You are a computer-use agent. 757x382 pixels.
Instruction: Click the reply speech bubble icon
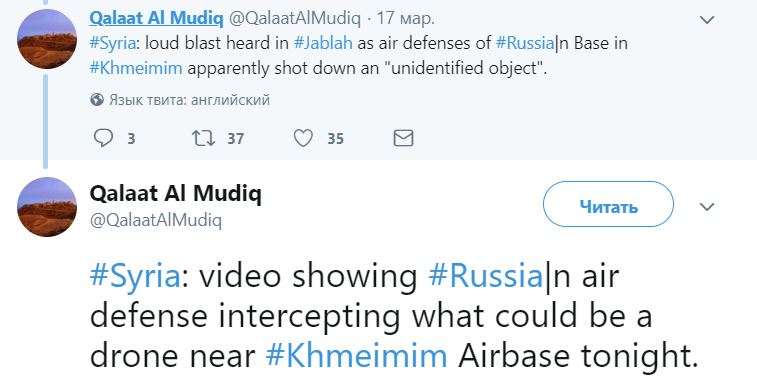coord(103,138)
